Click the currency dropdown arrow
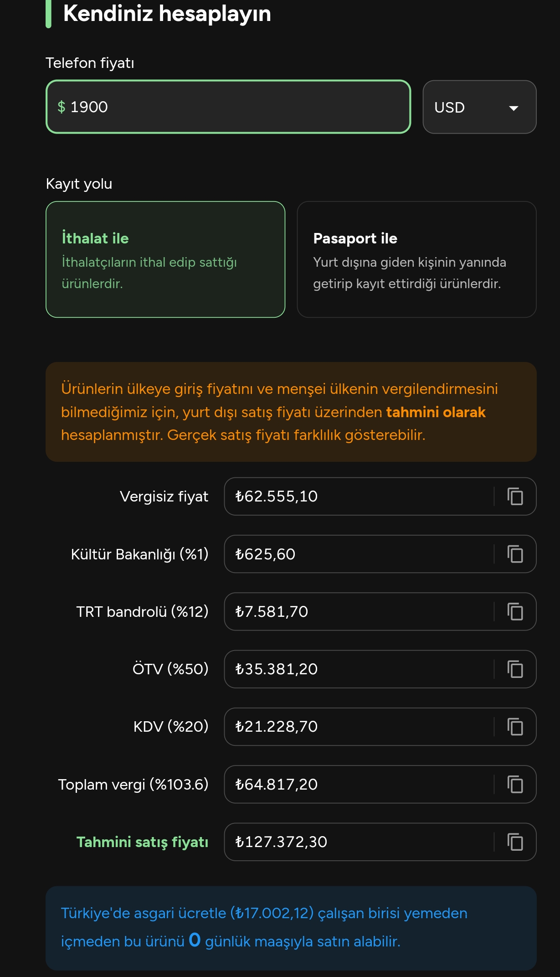 point(514,108)
